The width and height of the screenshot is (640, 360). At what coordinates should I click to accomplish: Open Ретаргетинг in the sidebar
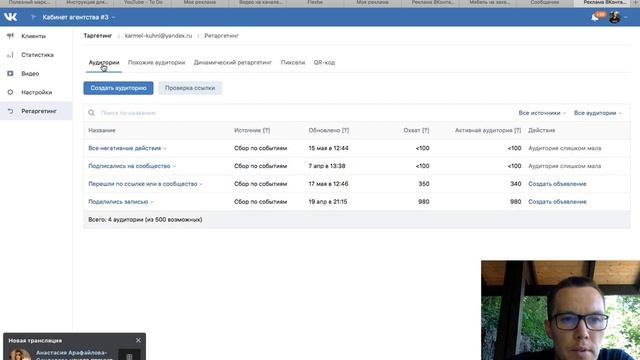coord(39,111)
